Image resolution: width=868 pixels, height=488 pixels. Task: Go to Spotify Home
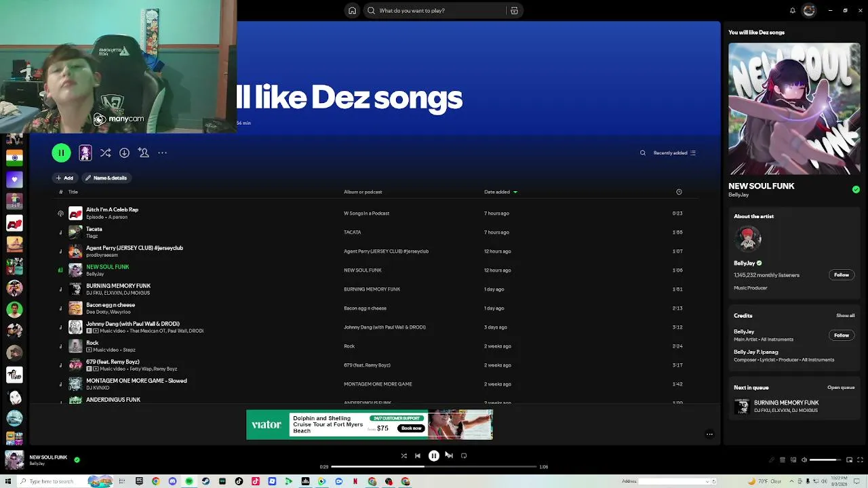pos(352,11)
